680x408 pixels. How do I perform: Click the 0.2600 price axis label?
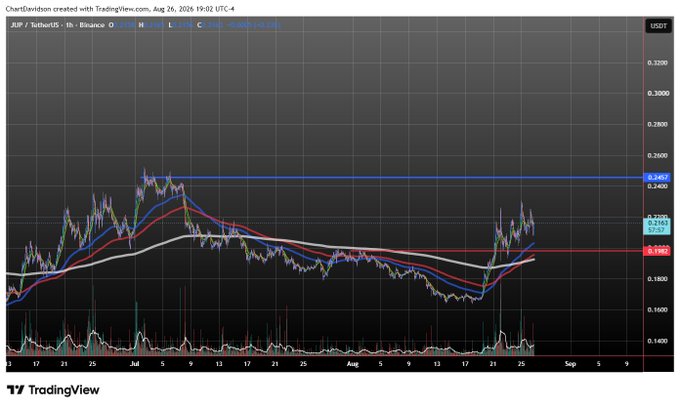pyautogui.click(x=657, y=155)
